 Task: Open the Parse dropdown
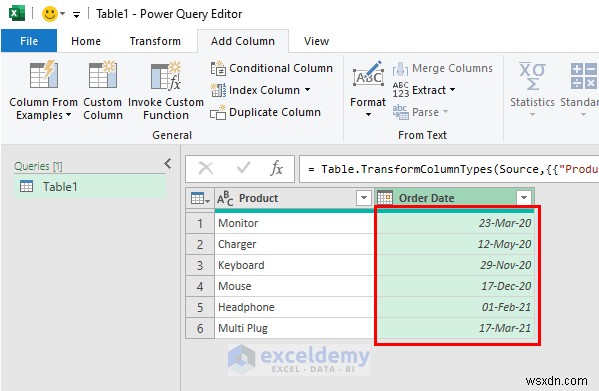click(420, 112)
